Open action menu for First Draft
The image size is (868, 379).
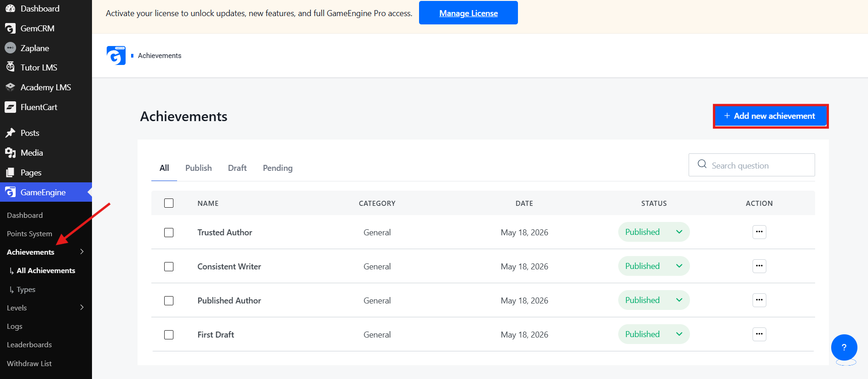click(x=759, y=334)
